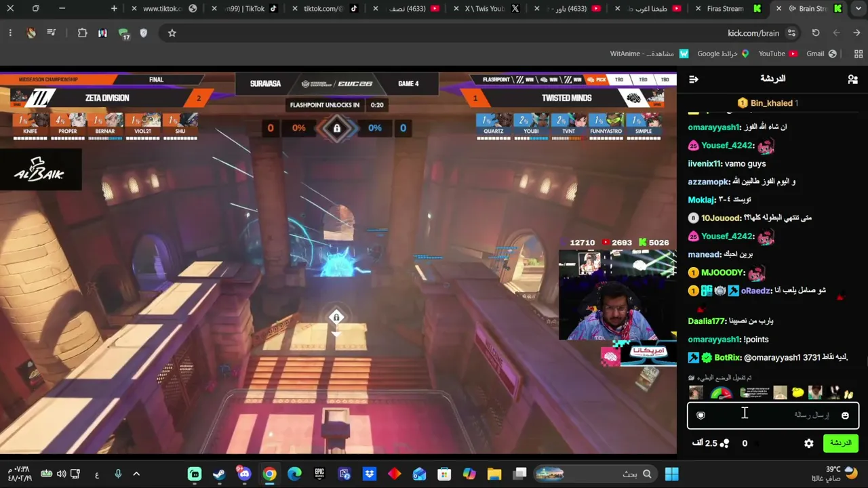Open site settings icon in address bar
Screen dimensions: 868x488
click(791, 33)
